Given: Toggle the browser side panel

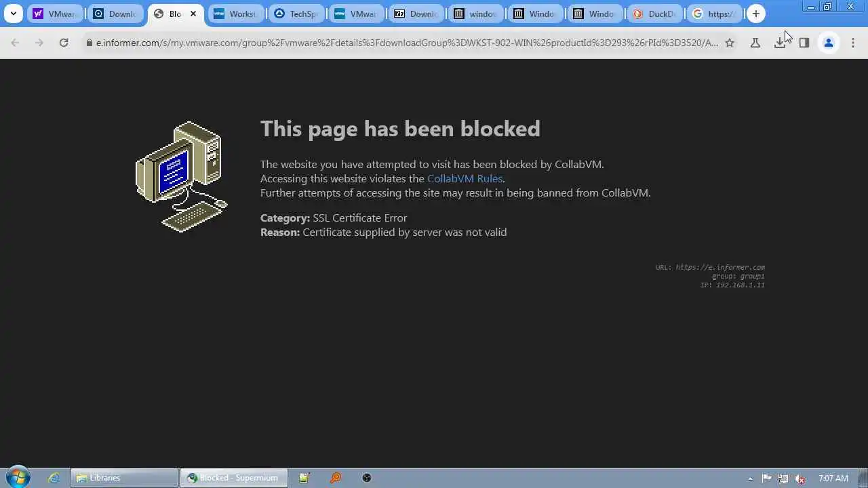Looking at the screenshot, I should click(804, 43).
